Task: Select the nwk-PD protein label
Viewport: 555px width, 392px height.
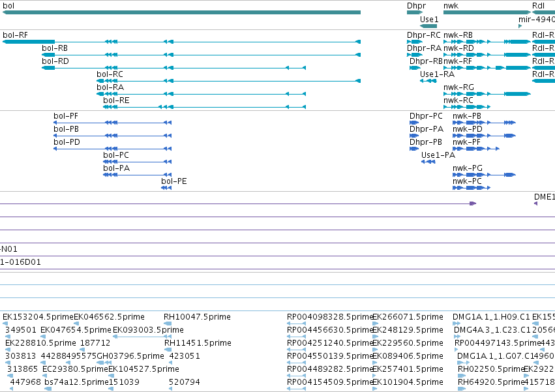Action: [468, 129]
